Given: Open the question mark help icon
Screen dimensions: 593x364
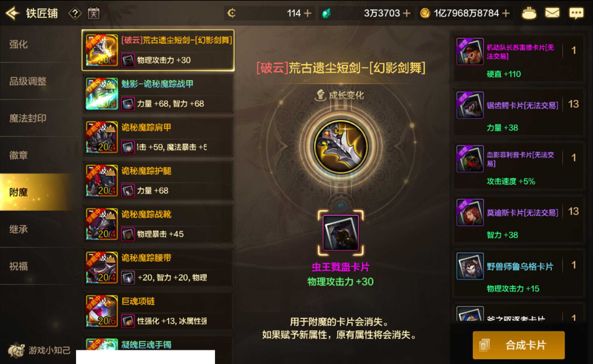Looking at the screenshot, I should (75, 14).
